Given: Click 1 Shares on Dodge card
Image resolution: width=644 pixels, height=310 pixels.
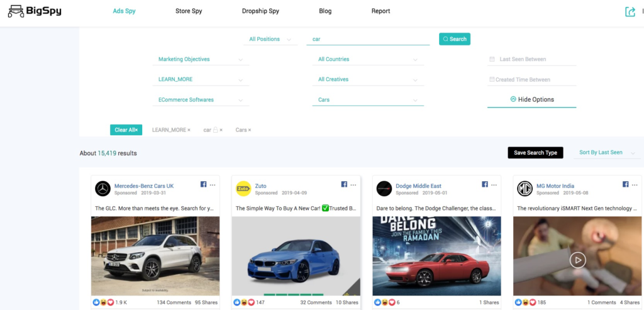Looking at the screenshot, I should click(x=489, y=302).
